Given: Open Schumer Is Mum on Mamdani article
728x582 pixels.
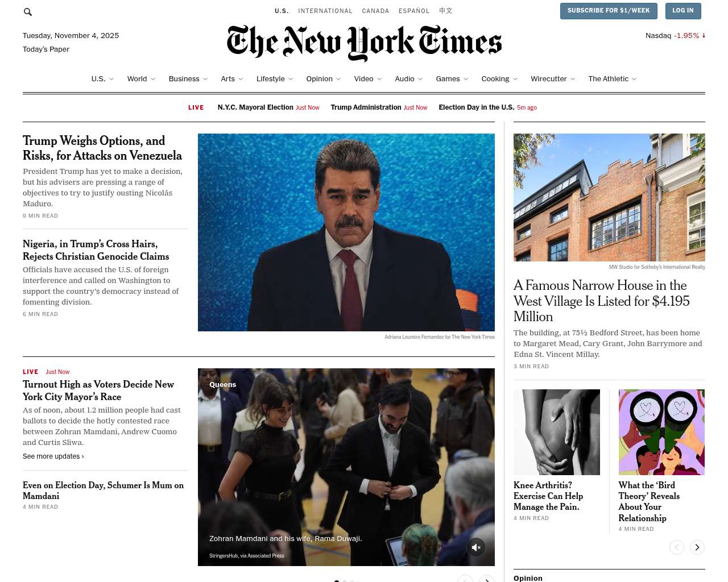Looking at the screenshot, I should pyautogui.click(x=104, y=490).
